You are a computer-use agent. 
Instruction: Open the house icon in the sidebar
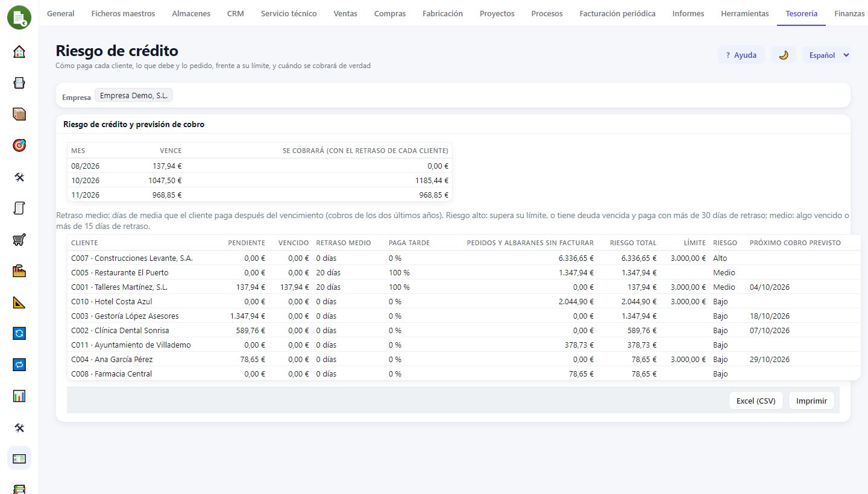(19, 51)
